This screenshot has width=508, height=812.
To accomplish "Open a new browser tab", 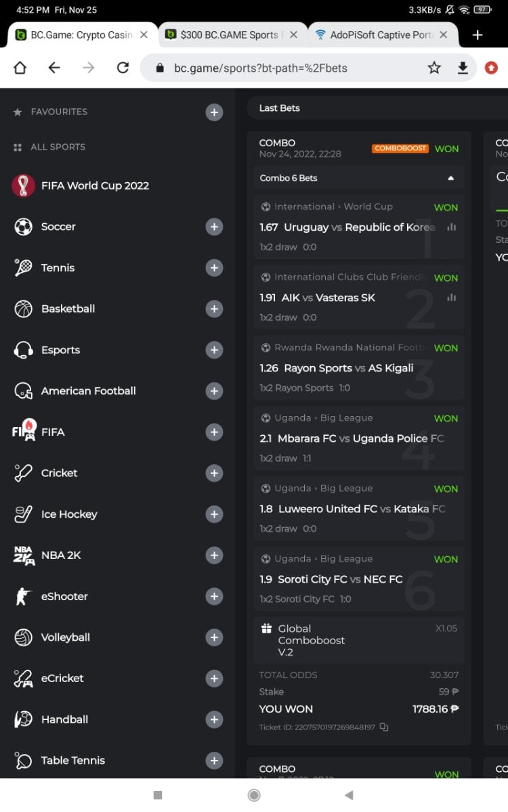I will point(478,35).
